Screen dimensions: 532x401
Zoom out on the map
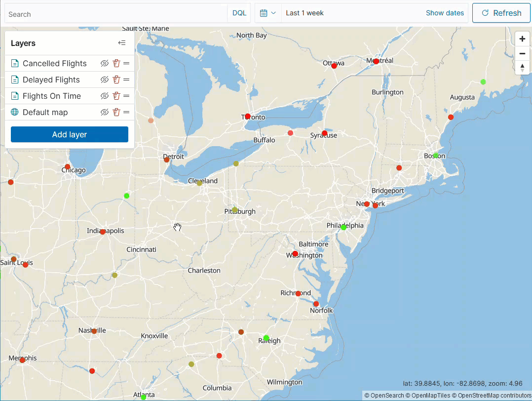click(x=522, y=53)
